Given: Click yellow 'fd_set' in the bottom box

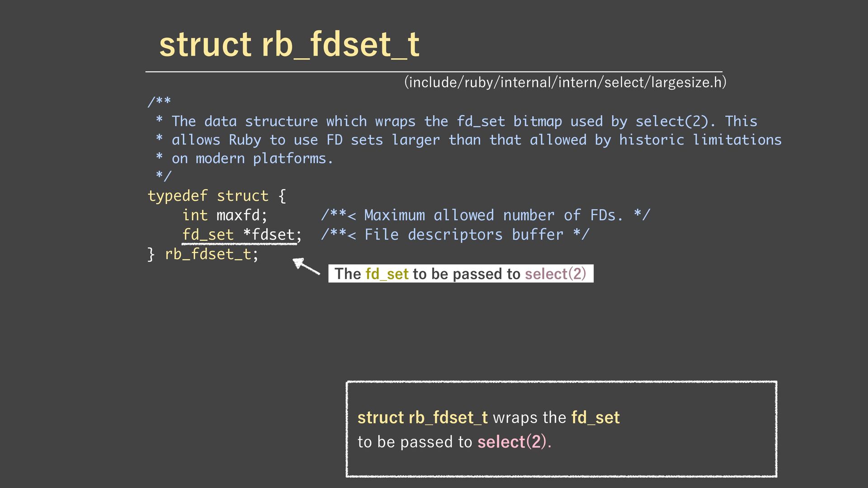Looking at the screenshot, I should [x=595, y=418].
